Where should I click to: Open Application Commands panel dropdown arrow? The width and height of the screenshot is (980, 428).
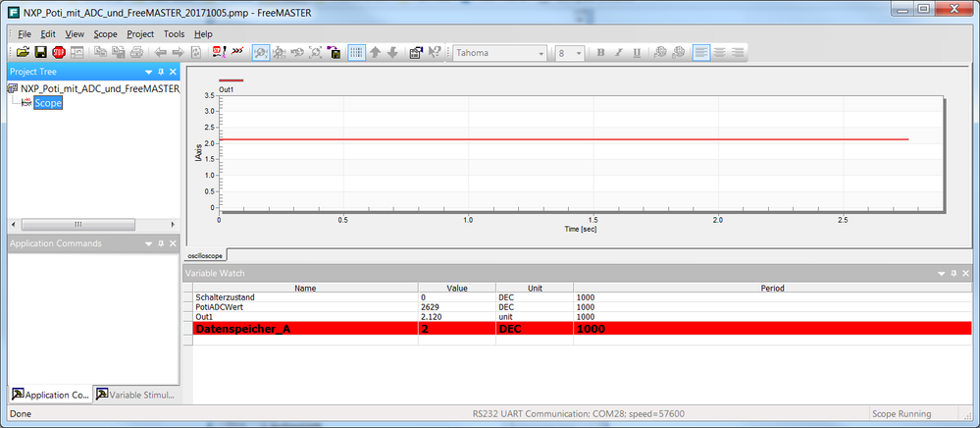(x=149, y=243)
